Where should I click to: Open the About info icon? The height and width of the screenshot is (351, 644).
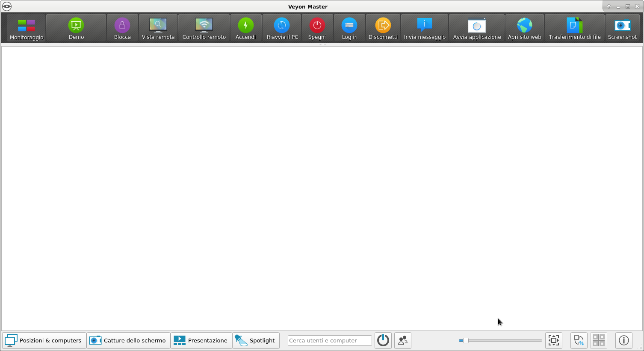(x=624, y=341)
